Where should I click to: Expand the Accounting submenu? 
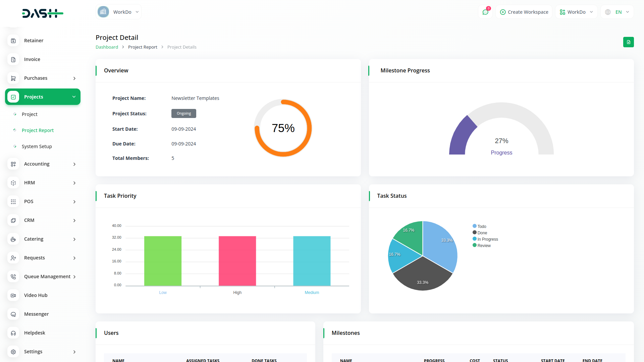pos(74,164)
